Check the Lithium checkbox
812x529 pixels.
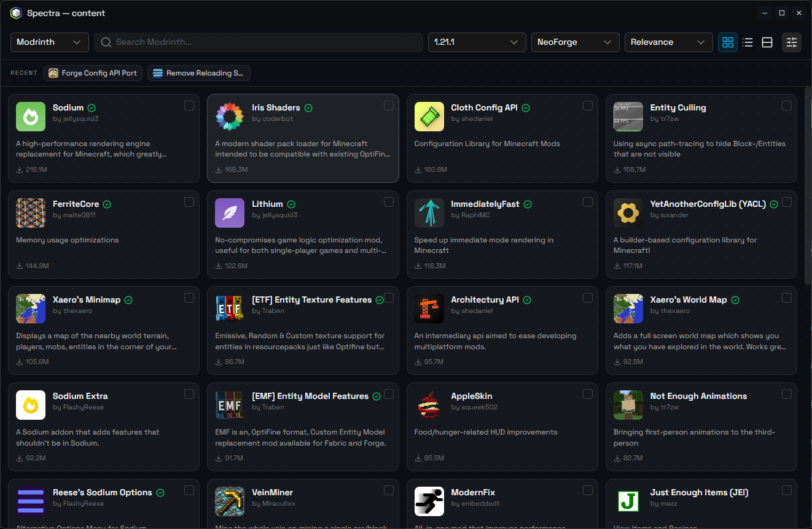click(x=389, y=202)
